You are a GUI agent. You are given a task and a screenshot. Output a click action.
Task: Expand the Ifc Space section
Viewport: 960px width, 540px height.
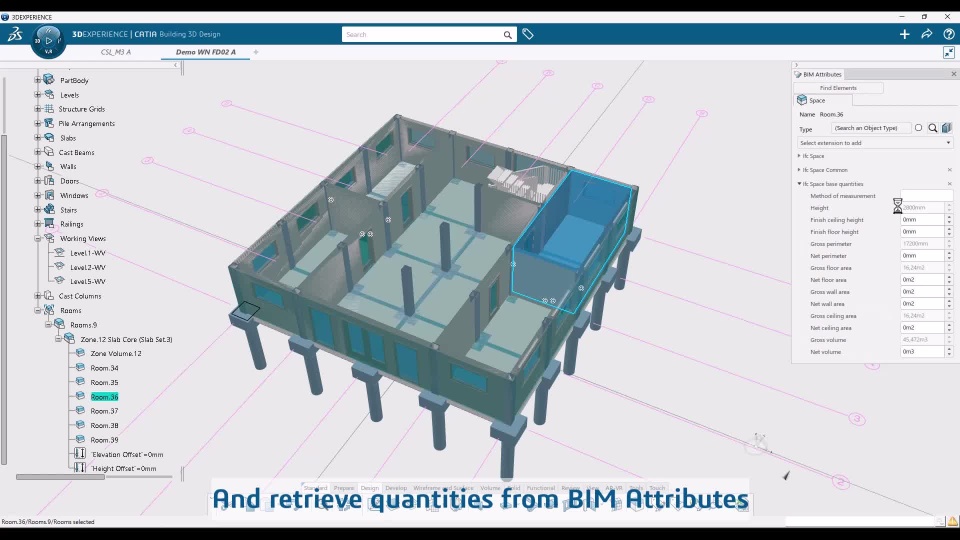pyautogui.click(x=799, y=156)
